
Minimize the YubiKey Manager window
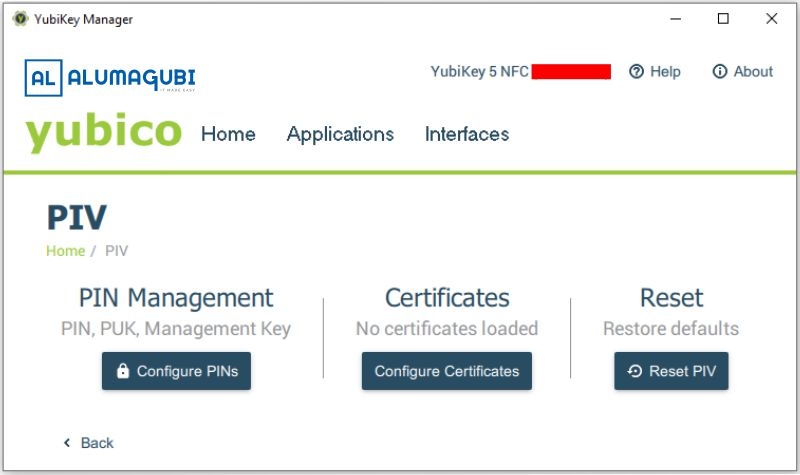(676, 19)
